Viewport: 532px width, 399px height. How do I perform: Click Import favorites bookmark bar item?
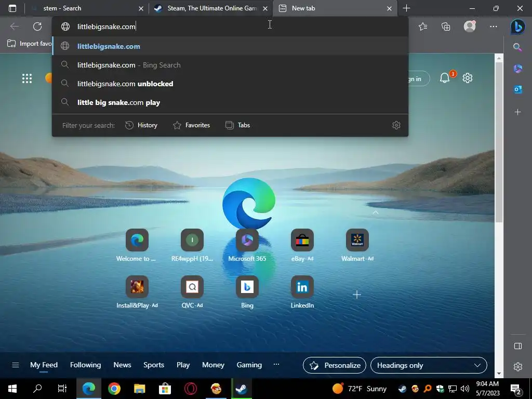29,44
